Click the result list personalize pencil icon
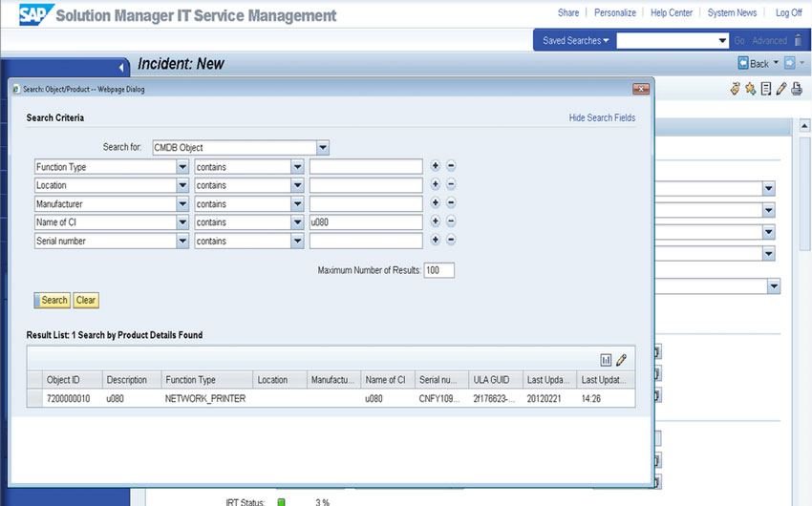The height and width of the screenshot is (506, 812). 622,360
